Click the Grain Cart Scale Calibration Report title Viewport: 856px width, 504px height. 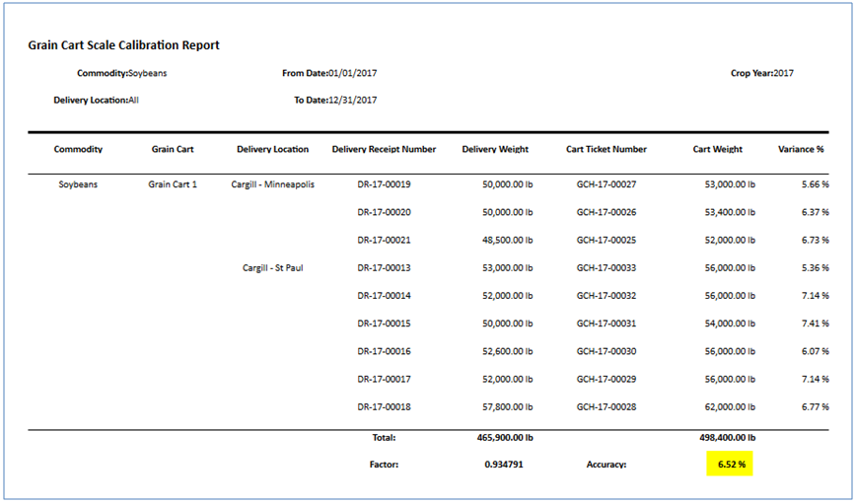(123, 45)
